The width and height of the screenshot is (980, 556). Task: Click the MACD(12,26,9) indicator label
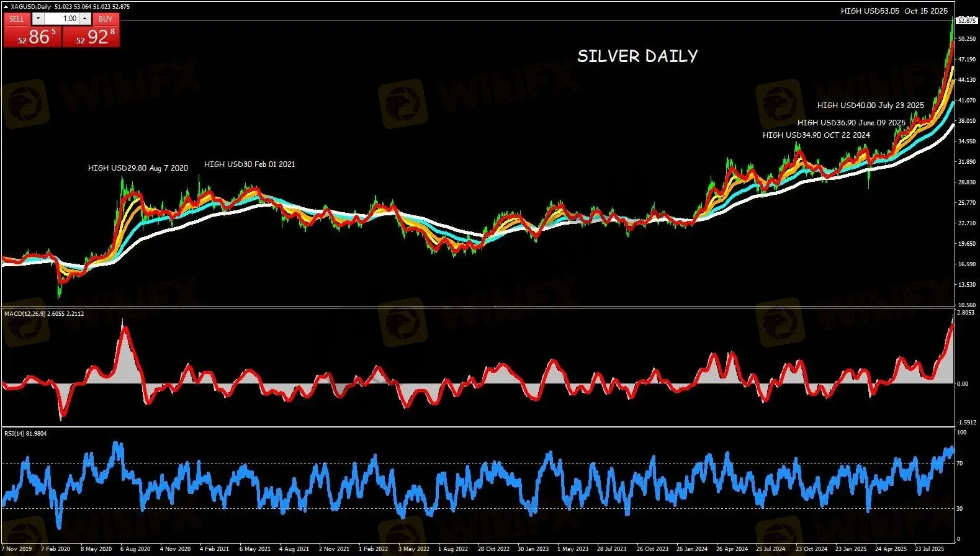pyautogui.click(x=44, y=314)
